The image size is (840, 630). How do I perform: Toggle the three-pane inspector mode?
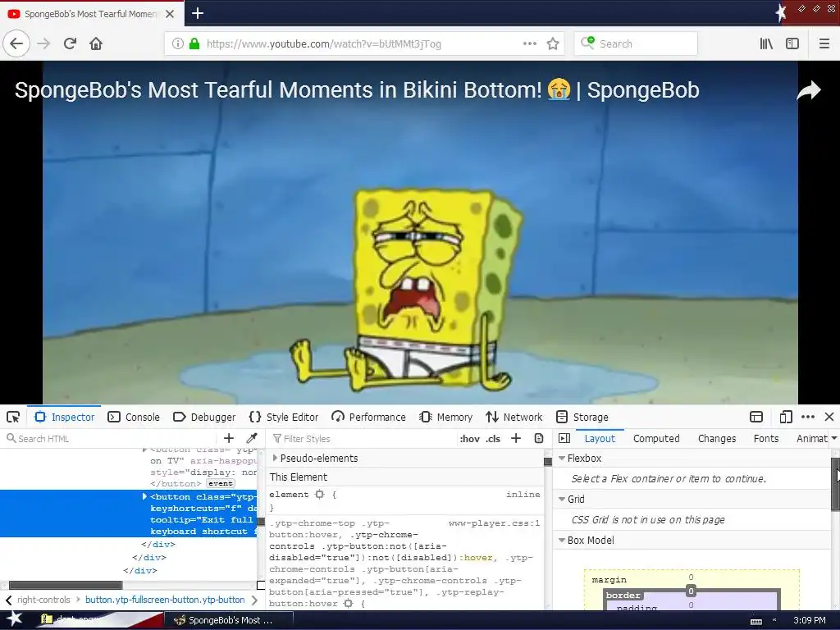click(x=564, y=438)
